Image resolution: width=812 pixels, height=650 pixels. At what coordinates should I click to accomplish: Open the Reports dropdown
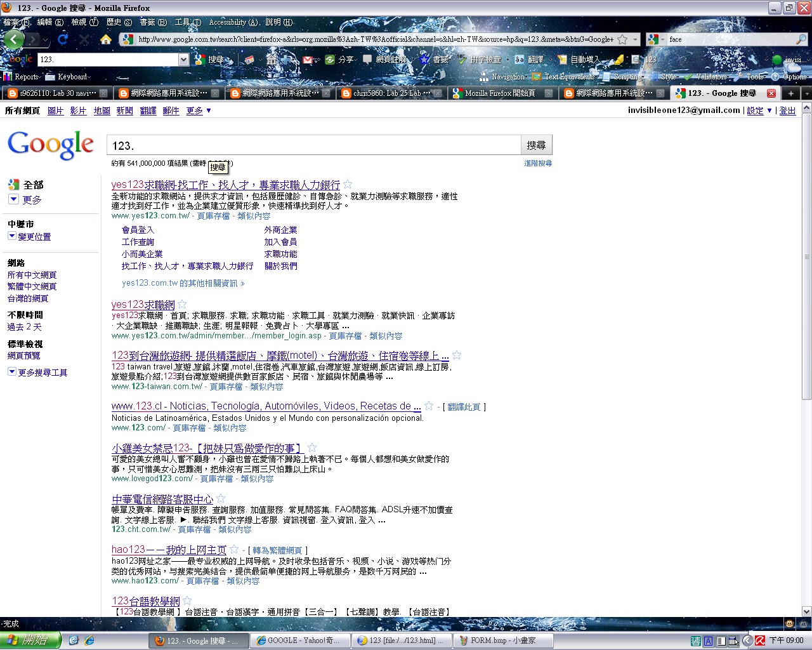[23, 77]
